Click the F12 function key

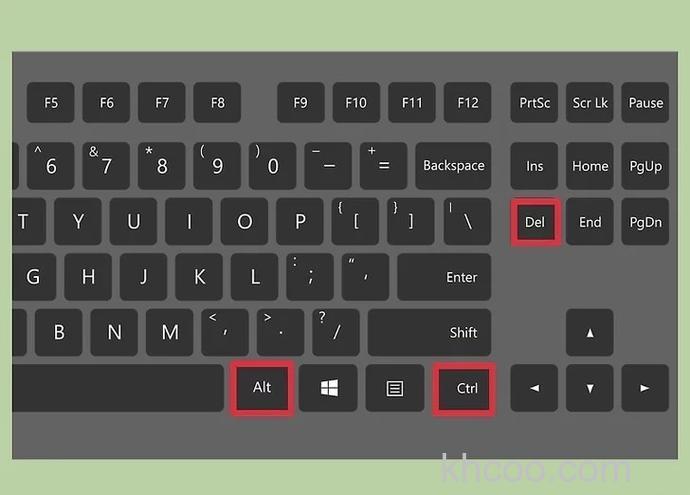coord(467,103)
